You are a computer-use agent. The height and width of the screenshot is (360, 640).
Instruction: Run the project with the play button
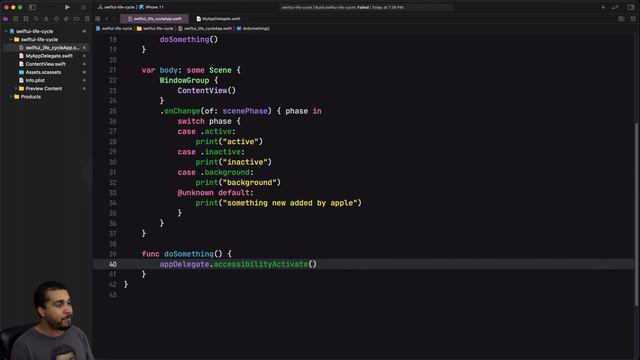tap(67, 7)
